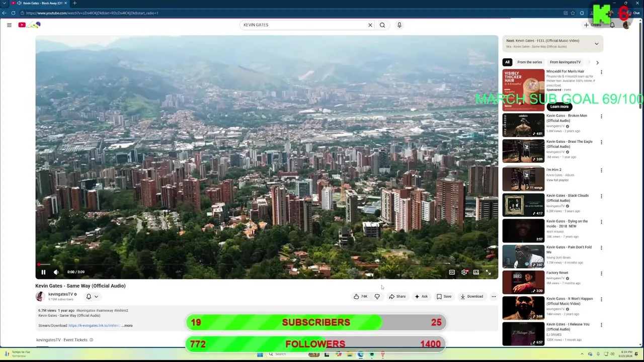
Task: Open Edge browser taskbar icon
Action: [361, 354]
